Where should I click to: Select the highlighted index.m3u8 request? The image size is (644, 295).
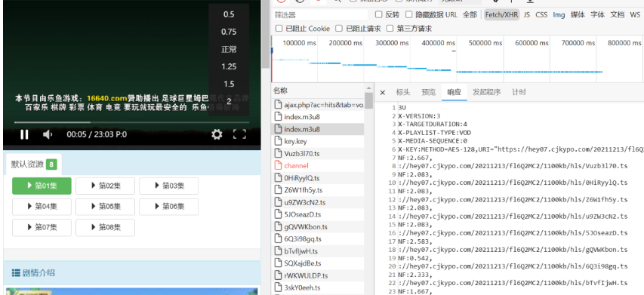(x=318, y=129)
